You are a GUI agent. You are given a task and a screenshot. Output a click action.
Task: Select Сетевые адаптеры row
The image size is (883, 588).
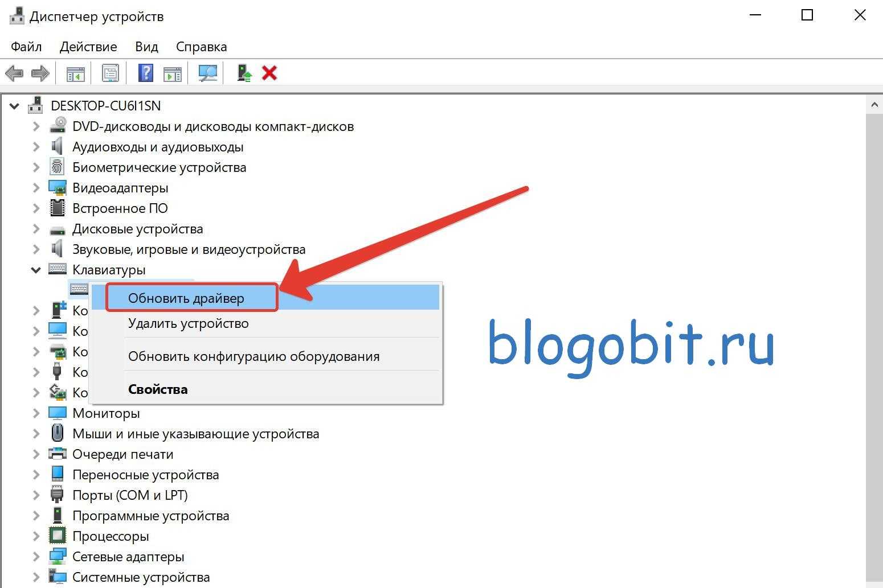(128, 557)
